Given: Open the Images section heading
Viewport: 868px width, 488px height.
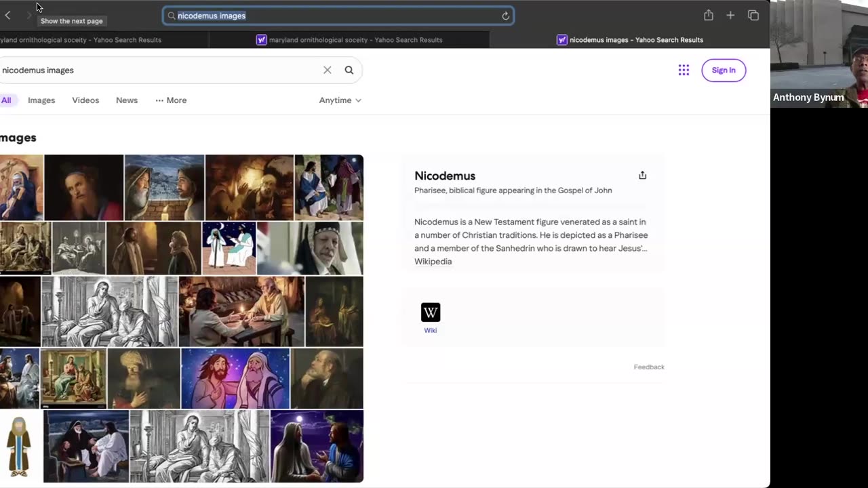Looking at the screenshot, I should [18, 138].
